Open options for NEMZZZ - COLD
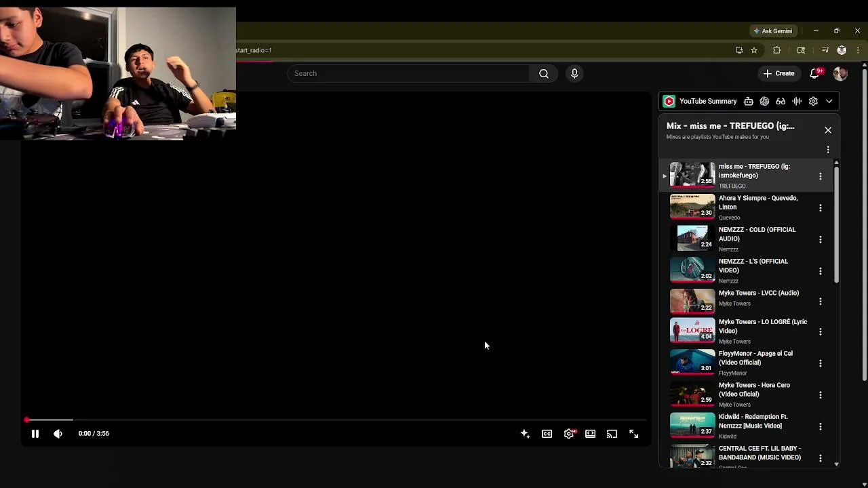 [x=821, y=239]
